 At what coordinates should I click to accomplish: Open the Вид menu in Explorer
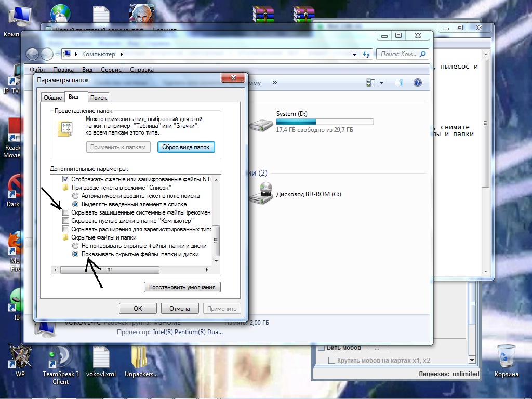coord(87,69)
